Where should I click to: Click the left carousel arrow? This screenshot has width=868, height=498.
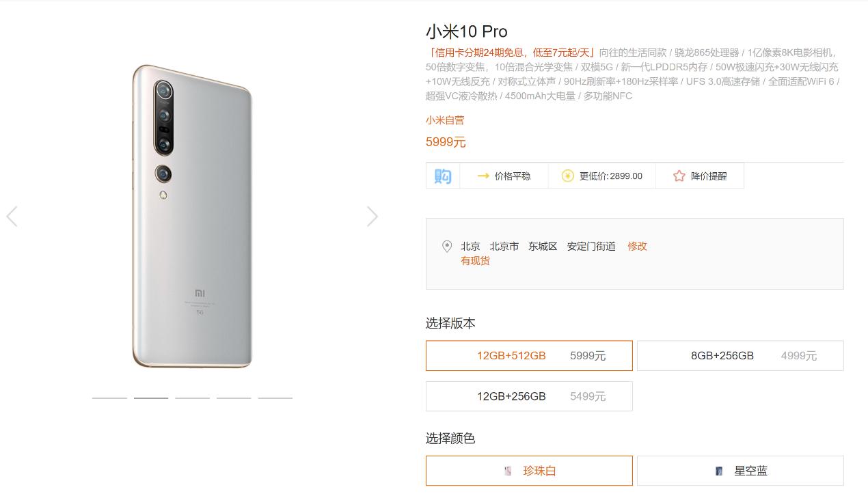(11, 216)
